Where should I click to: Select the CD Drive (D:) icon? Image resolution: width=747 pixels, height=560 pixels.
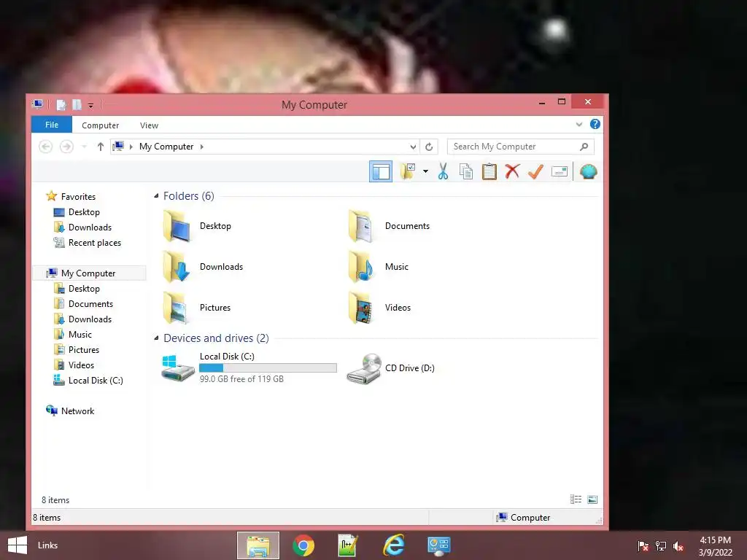coord(364,368)
